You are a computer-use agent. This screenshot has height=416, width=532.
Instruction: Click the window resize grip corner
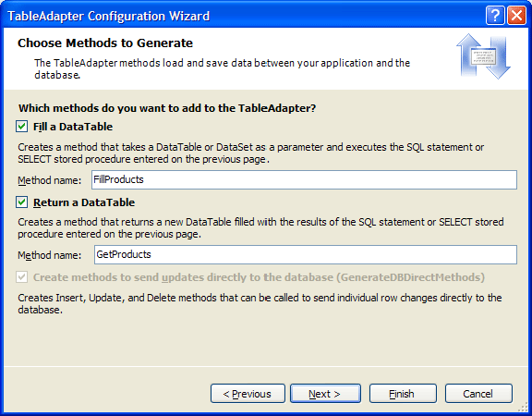524,408
